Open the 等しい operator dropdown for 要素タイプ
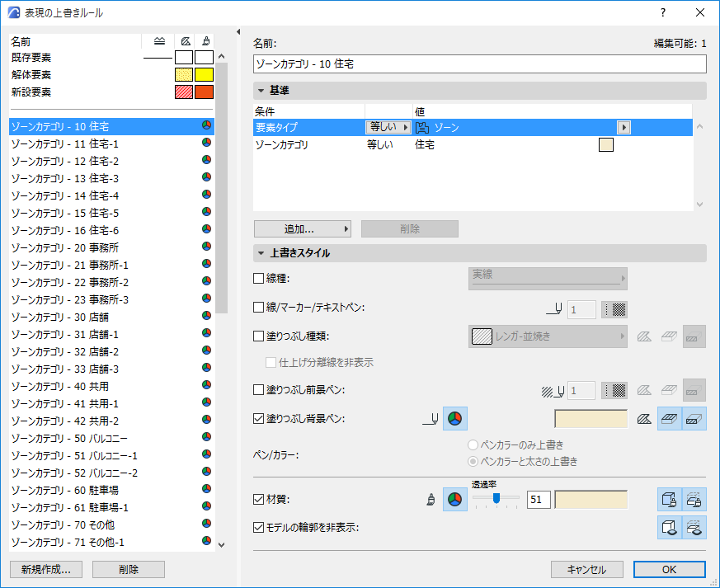720x588 pixels. pos(388,127)
